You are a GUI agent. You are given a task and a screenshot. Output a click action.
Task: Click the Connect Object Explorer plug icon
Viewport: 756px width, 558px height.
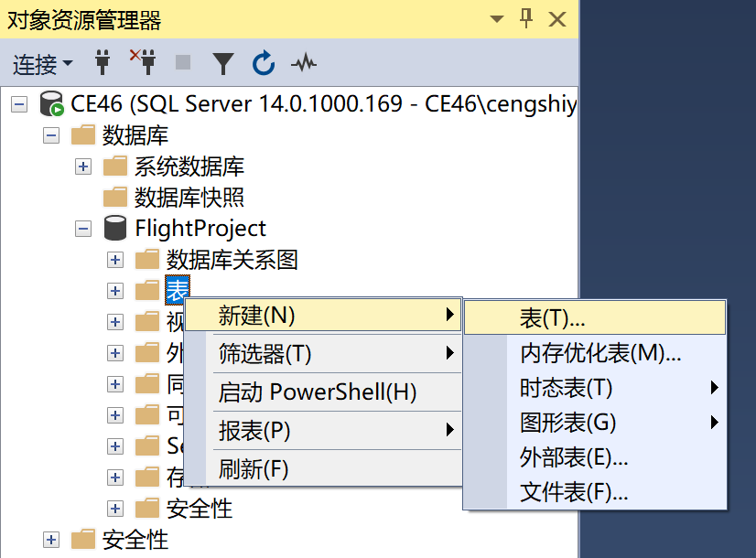103,62
